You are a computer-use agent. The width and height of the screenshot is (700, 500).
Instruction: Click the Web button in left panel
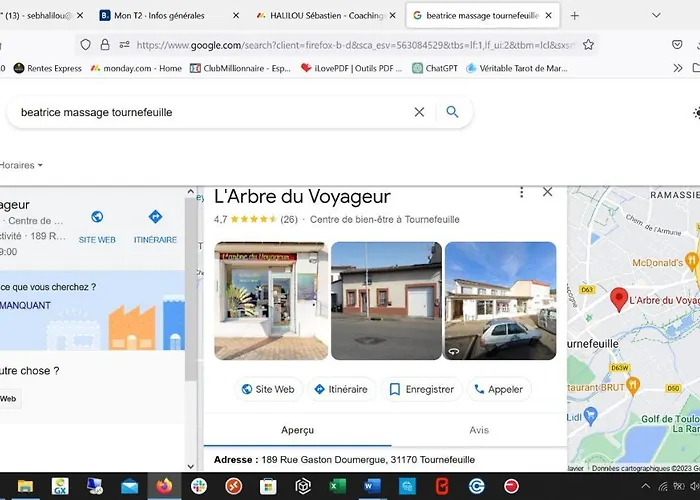pyautogui.click(x=8, y=399)
